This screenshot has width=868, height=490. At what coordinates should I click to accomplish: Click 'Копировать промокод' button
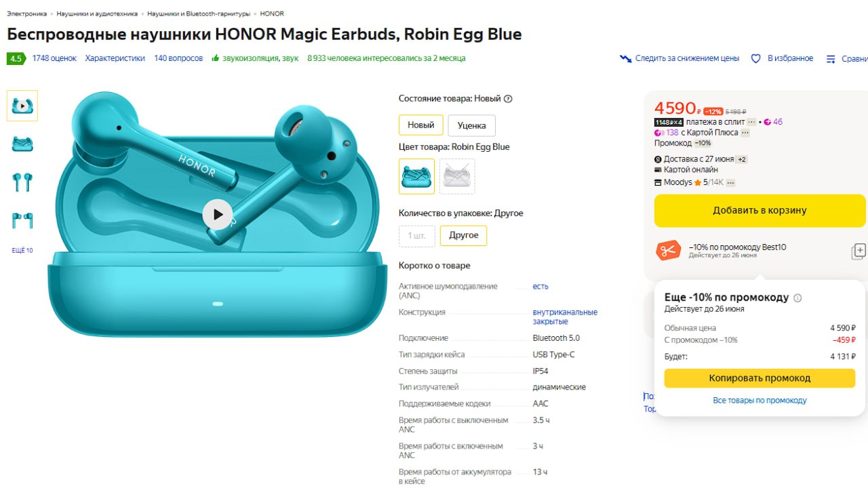[759, 378]
